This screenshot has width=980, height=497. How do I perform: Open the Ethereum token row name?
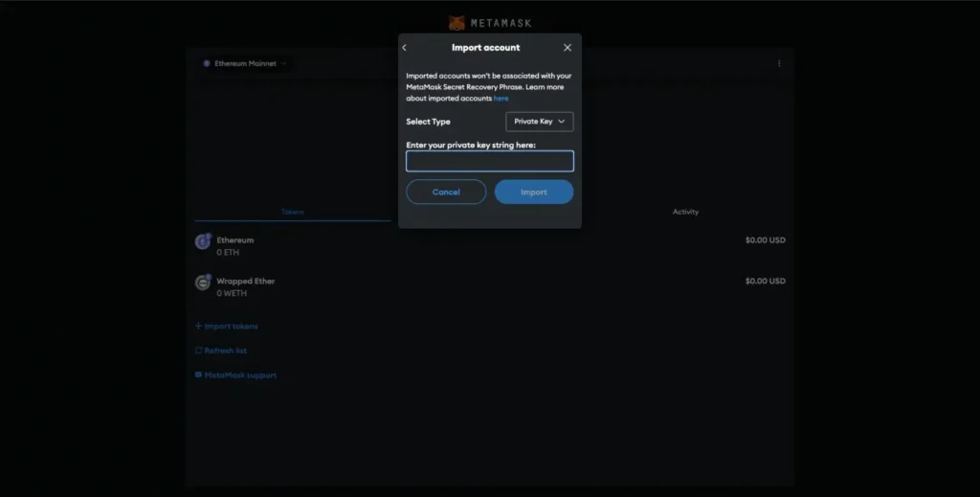[x=235, y=240]
